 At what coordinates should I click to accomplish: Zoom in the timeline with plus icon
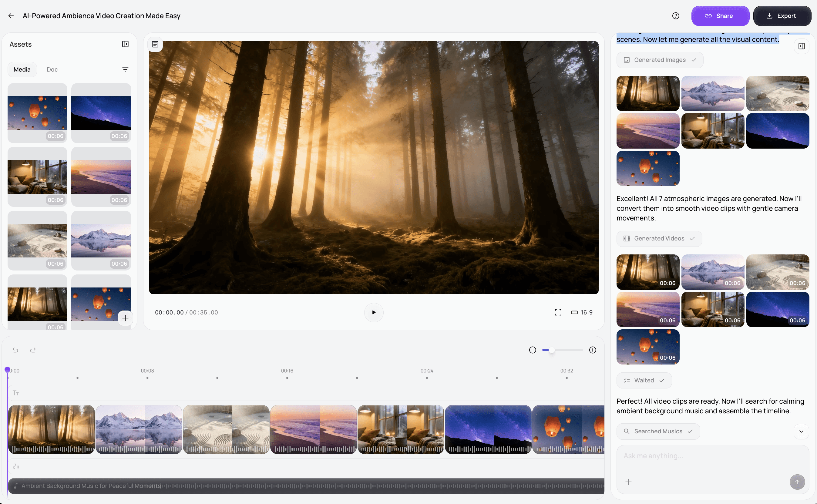click(592, 350)
